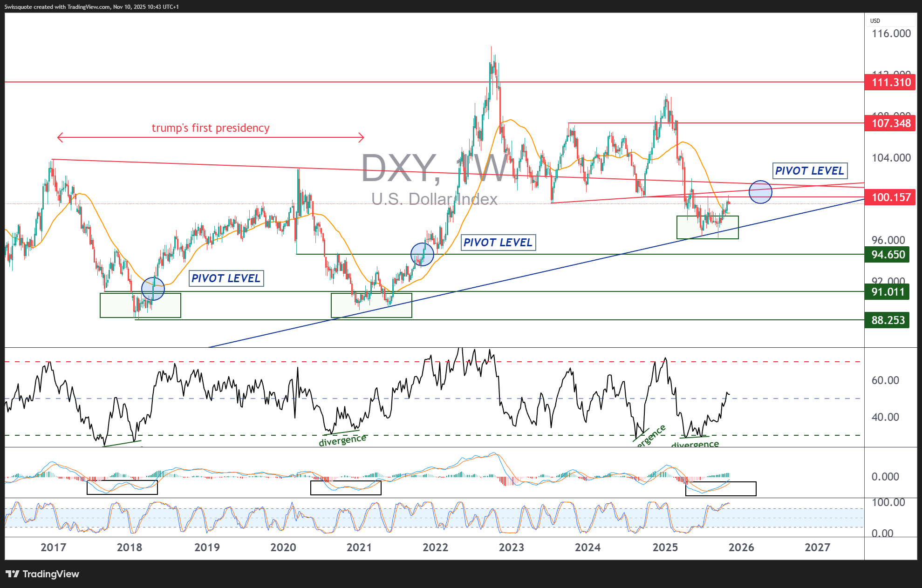The image size is (922, 588).
Task: Click the 40.00 RSI axis value
Action: pos(885,417)
